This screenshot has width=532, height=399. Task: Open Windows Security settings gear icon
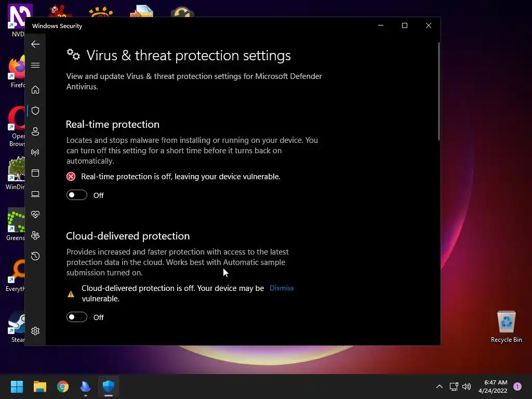click(x=35, y=331)
